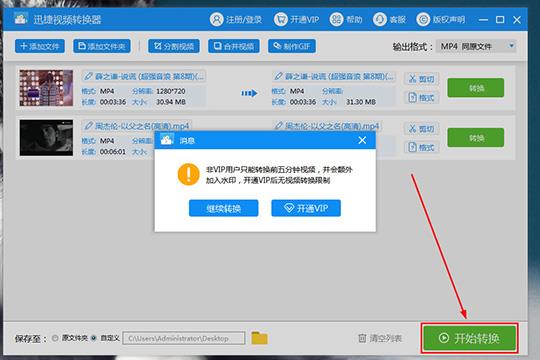Edit output name of 薛之谦 video
The image size is (540, 360).
point(334,76)
